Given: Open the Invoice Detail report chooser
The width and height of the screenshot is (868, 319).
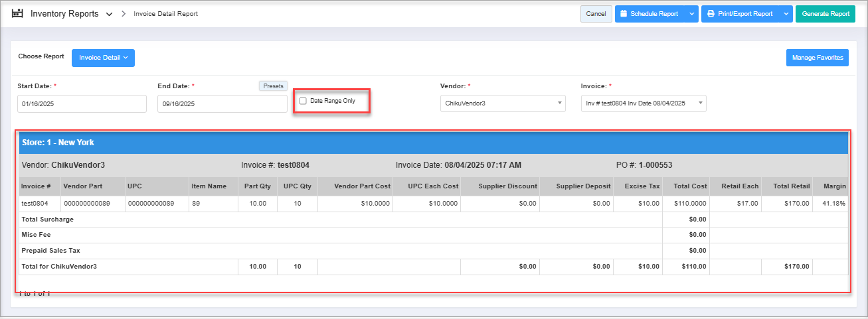Looking at the screenshot, I should (x=103, y=58).
